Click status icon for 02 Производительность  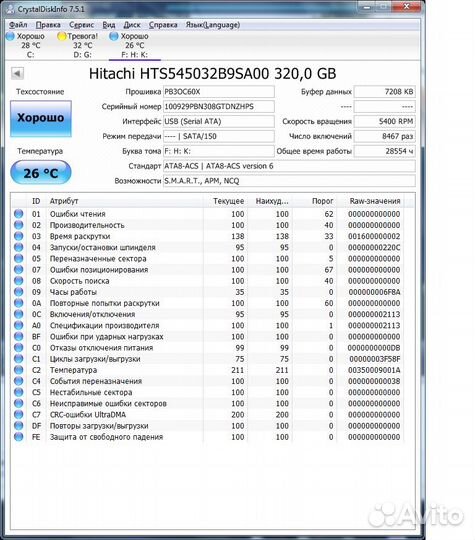[x=19, y=225]
